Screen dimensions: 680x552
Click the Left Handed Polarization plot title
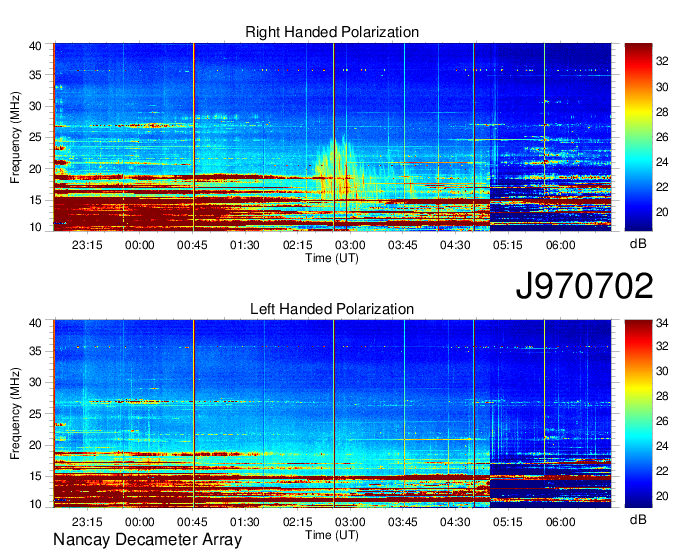coord(332,309)
